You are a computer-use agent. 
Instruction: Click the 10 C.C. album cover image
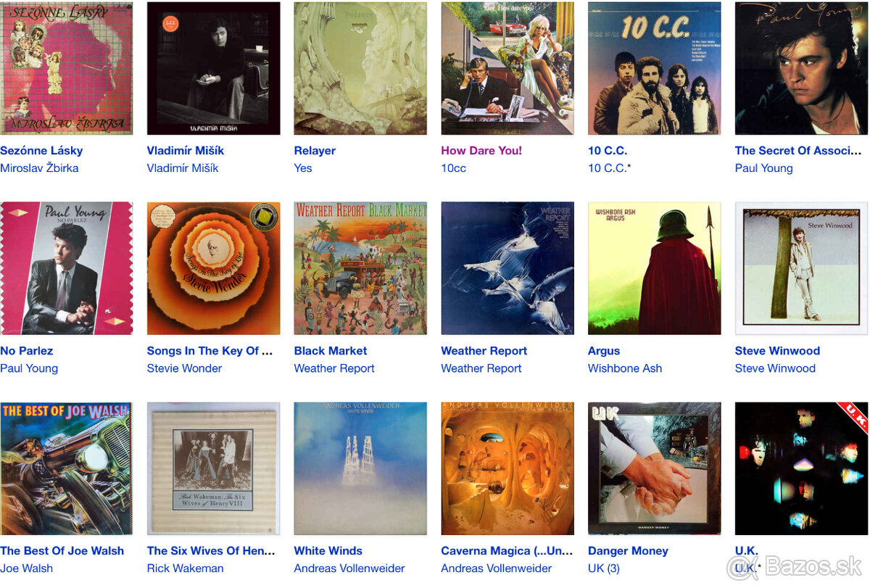[x=655, y=68]
